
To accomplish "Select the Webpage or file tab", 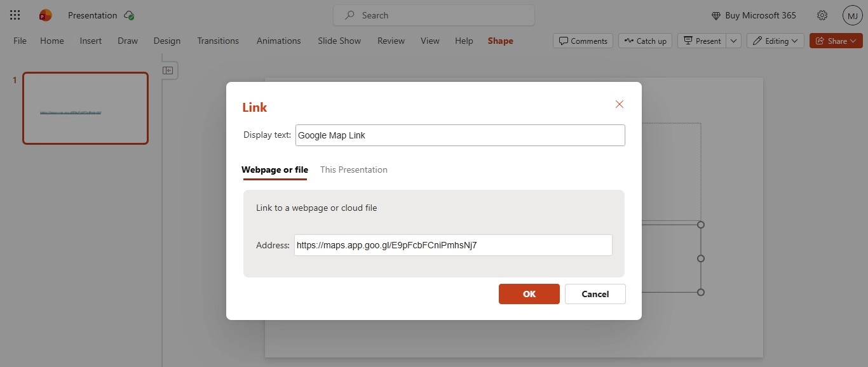I will click(275, 170).
